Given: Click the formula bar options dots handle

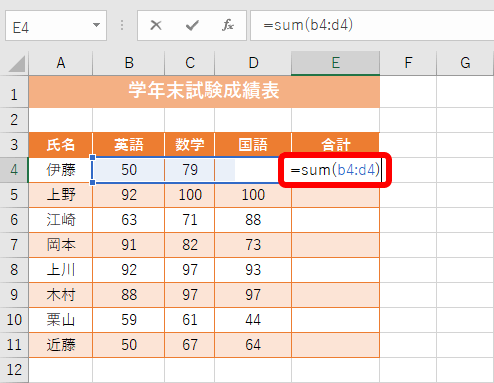Looking at the screenshot, I should pos(122,25).
